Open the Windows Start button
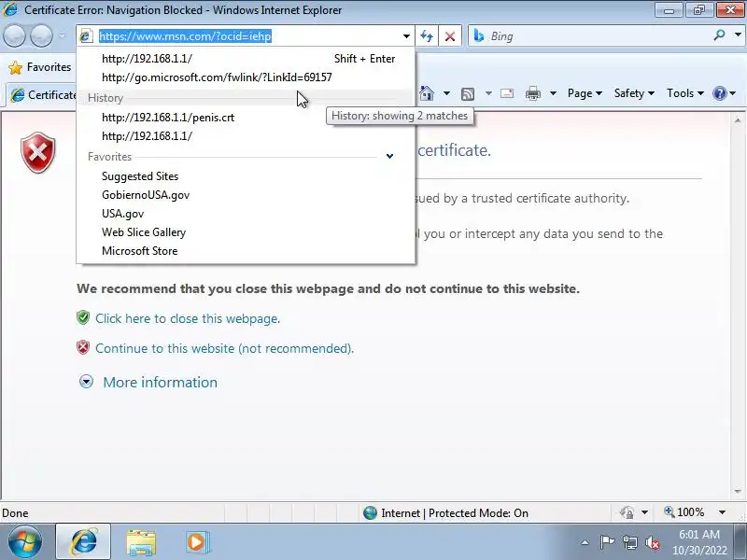 coord(25,542)
